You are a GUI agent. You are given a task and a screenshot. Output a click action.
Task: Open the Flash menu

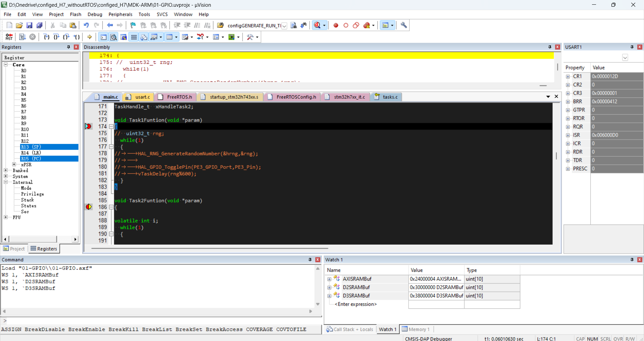pos(75,14)
